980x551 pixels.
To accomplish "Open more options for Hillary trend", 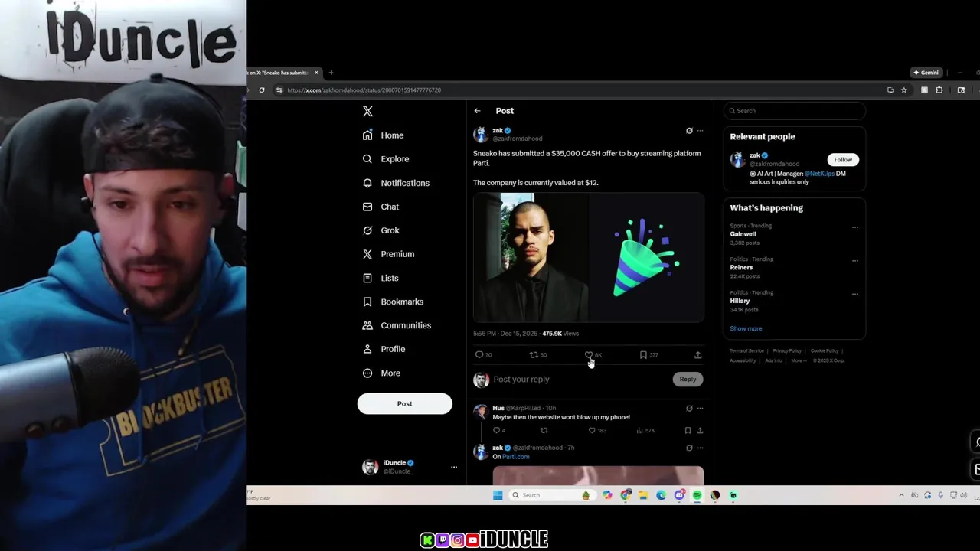I will pyautogui.click(x=855, y=294).
